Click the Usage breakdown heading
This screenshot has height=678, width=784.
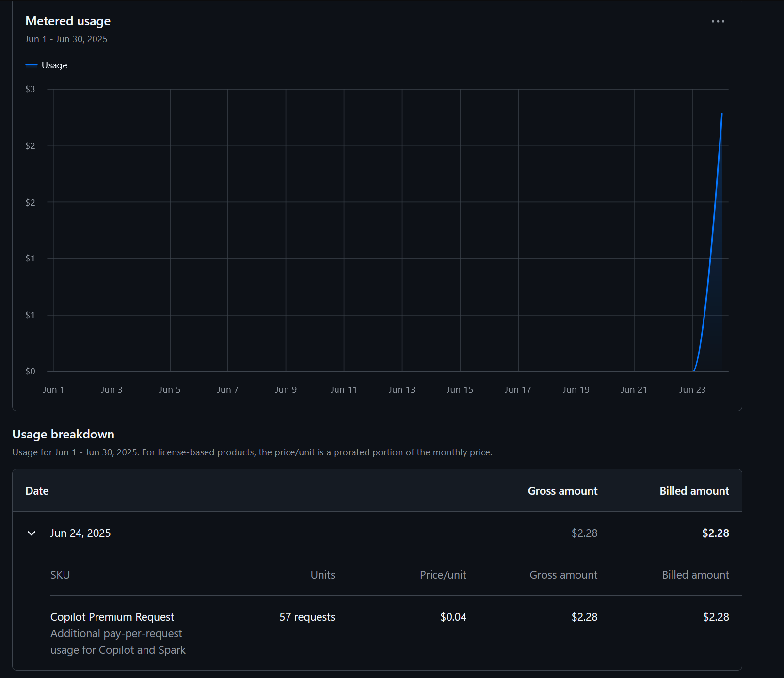point(63,434)
